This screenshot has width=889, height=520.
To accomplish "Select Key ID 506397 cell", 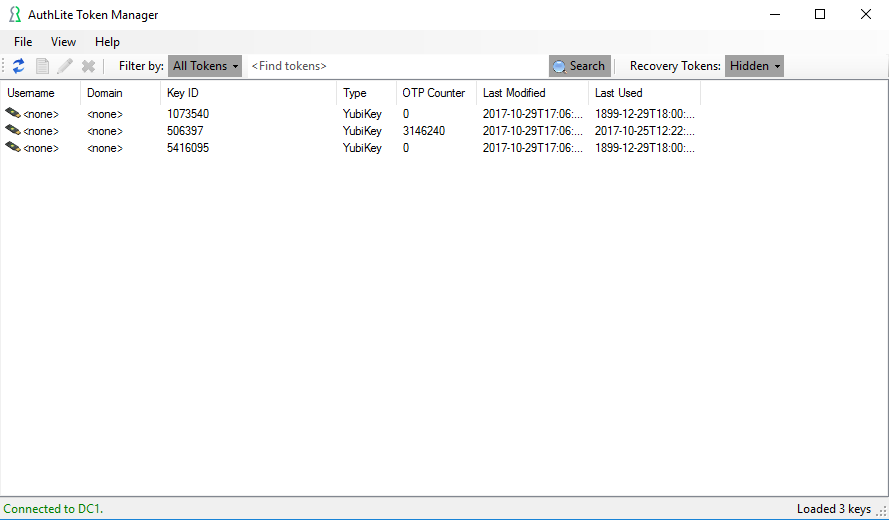I will [185, 131].
